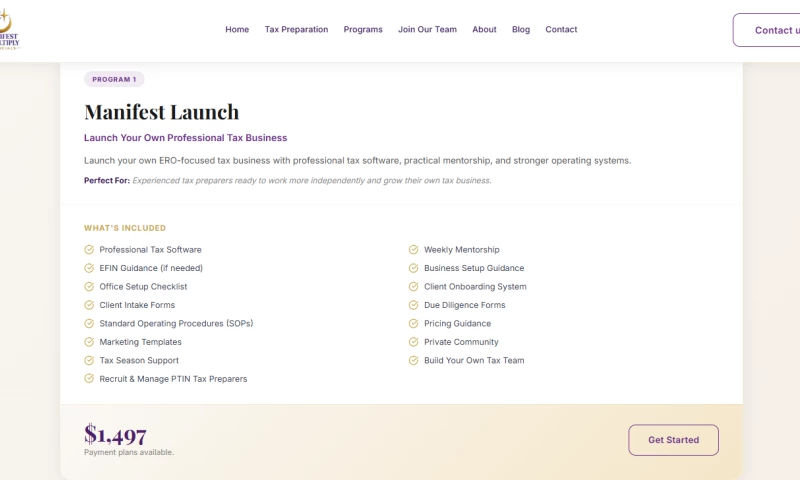Screen dimensions: 800x480
Task: Open the Blog link
Action: [x=521, y=30]
